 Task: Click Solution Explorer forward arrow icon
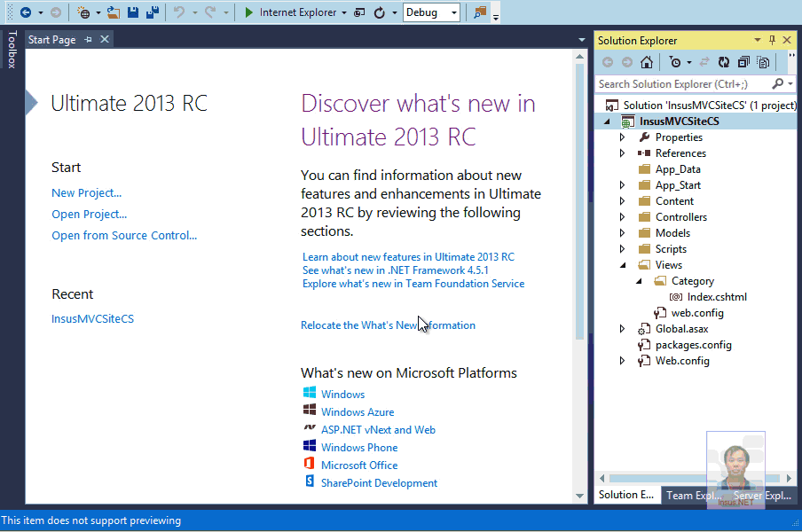(x=627, y=62)
